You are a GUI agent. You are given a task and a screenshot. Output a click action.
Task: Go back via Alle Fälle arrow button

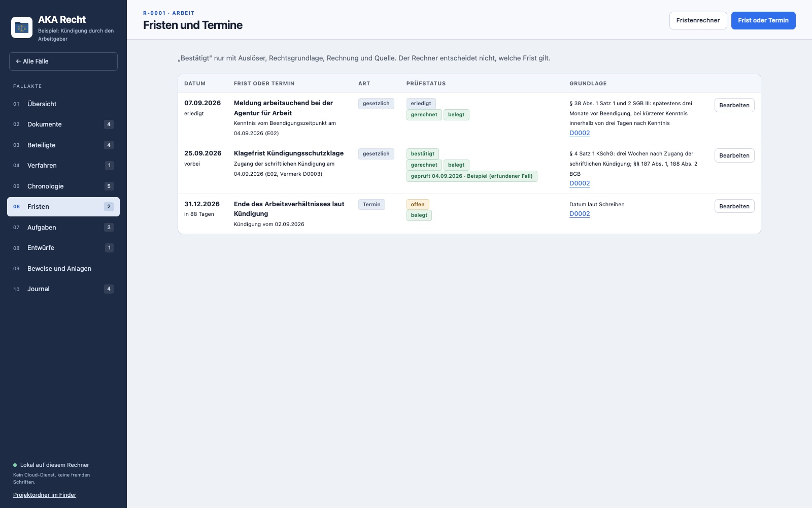click(x=63, y=61)
